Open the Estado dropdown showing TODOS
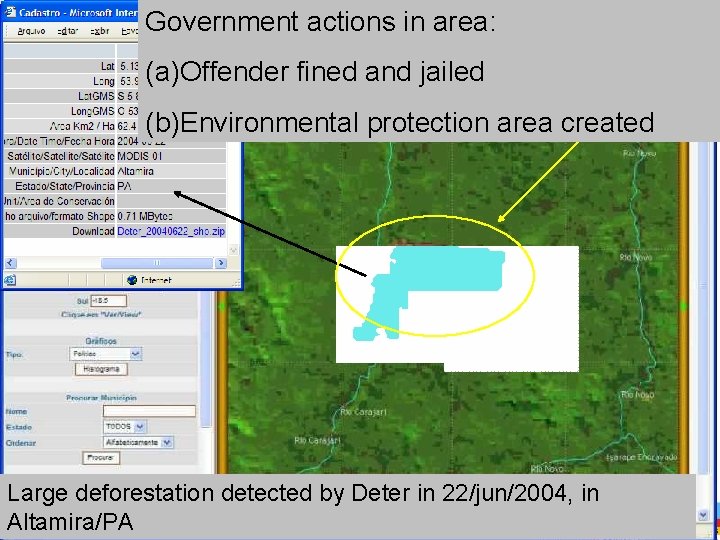Image resolution: width=720 pixels, height=540 pixels. click(x=124, y=427)
